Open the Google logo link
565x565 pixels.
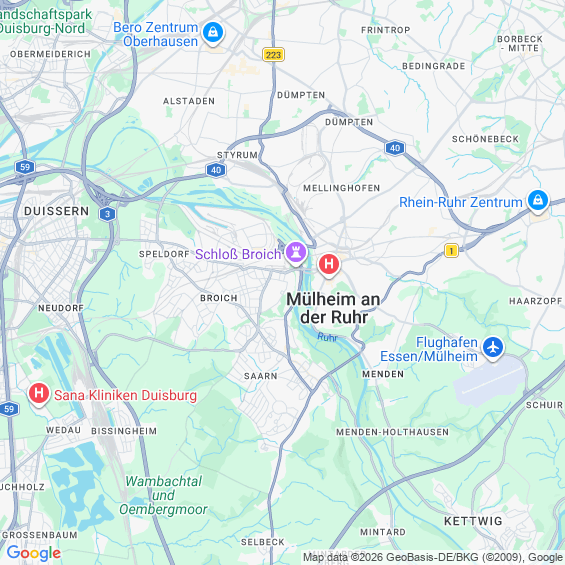point(34,553)
